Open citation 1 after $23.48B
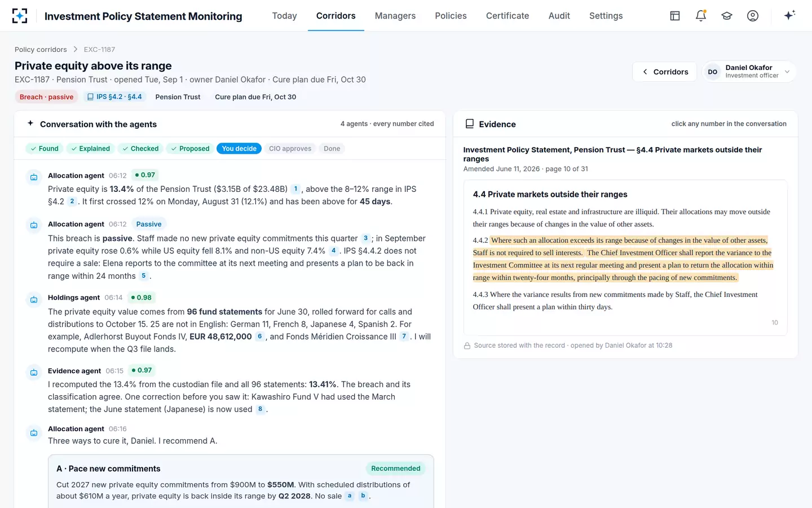The image size is (812, 508). click(295, 189)
